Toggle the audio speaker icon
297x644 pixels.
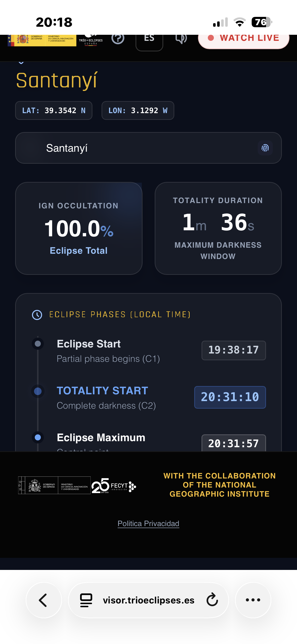tap(181, 39)
